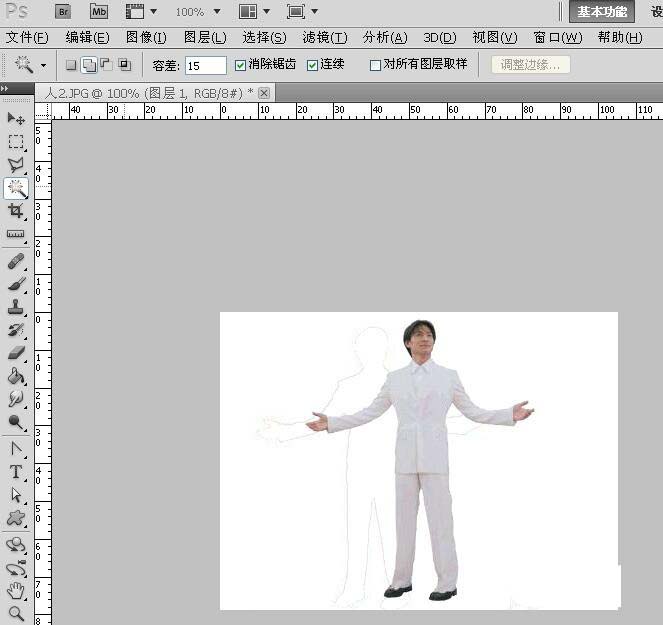This screenshot has width=663, height=625.
Task: Select the Zoom magnifier tool
Action: point(16,613)
